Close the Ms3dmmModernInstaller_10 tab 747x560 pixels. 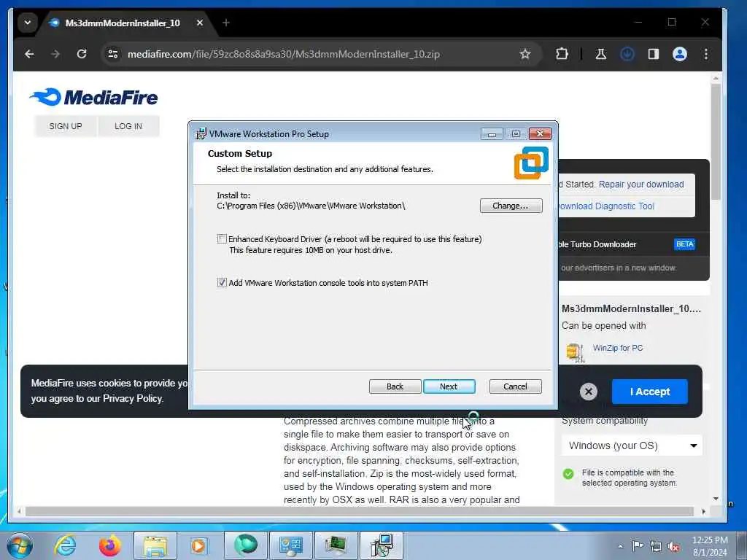pos(200,23)
